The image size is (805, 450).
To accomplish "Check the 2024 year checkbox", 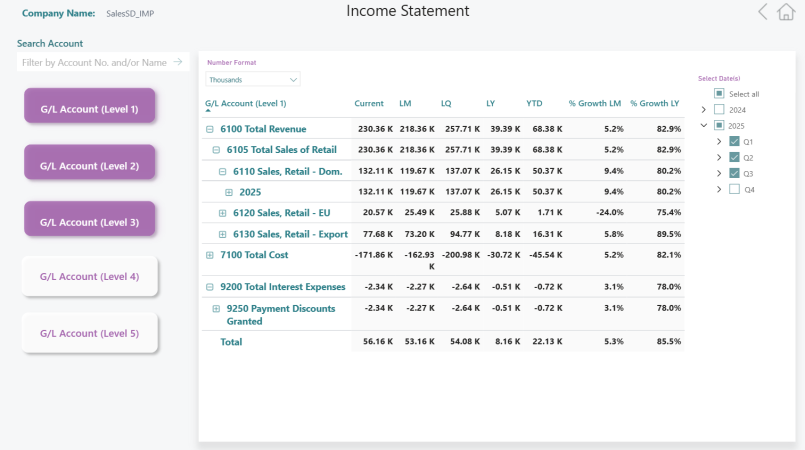I will (x=719, y=110).
